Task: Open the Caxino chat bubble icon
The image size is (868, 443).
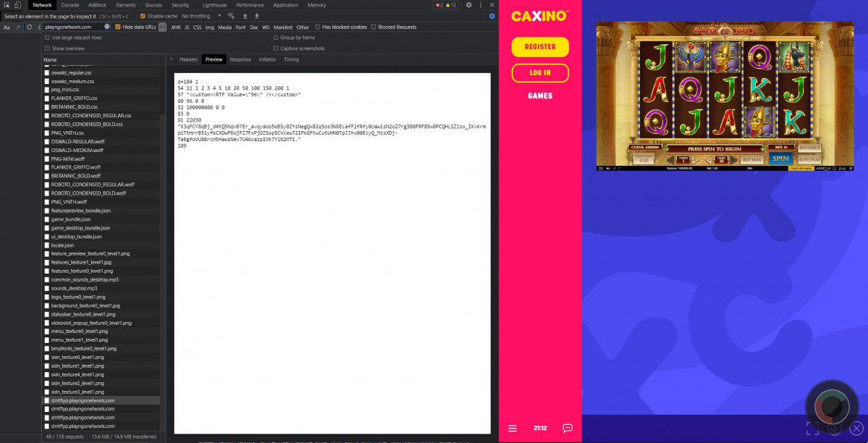Action: (x=568, y=429)
